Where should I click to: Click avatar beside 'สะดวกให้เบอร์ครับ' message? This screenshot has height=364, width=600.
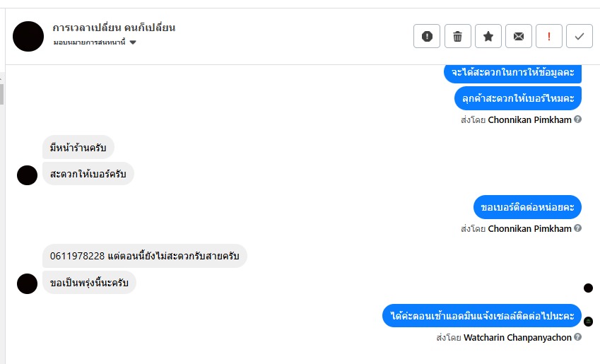27,175
